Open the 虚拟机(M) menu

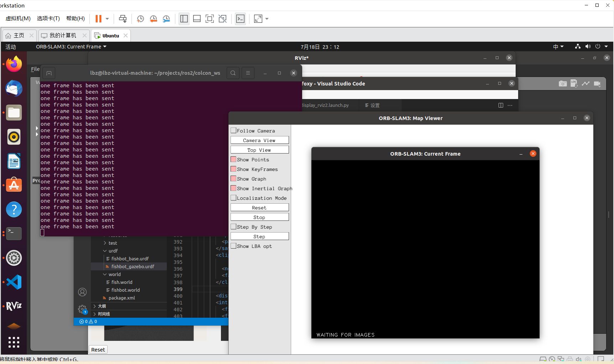click(18, 18)
